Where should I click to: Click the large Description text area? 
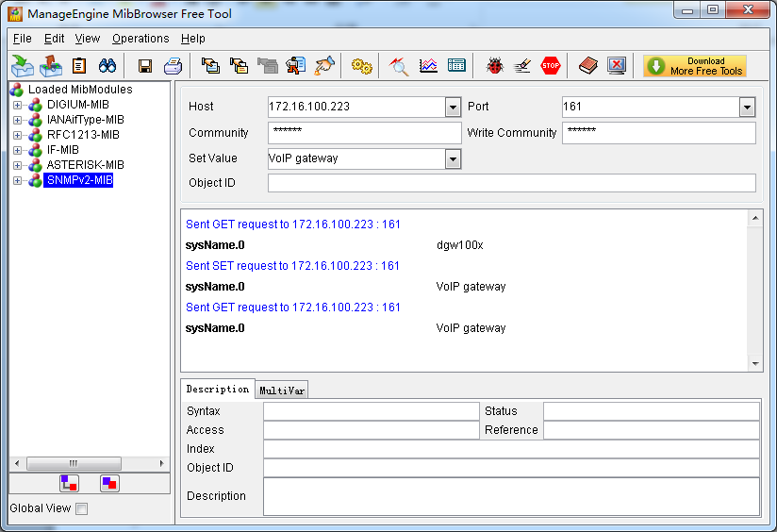(x=511, y=496)
